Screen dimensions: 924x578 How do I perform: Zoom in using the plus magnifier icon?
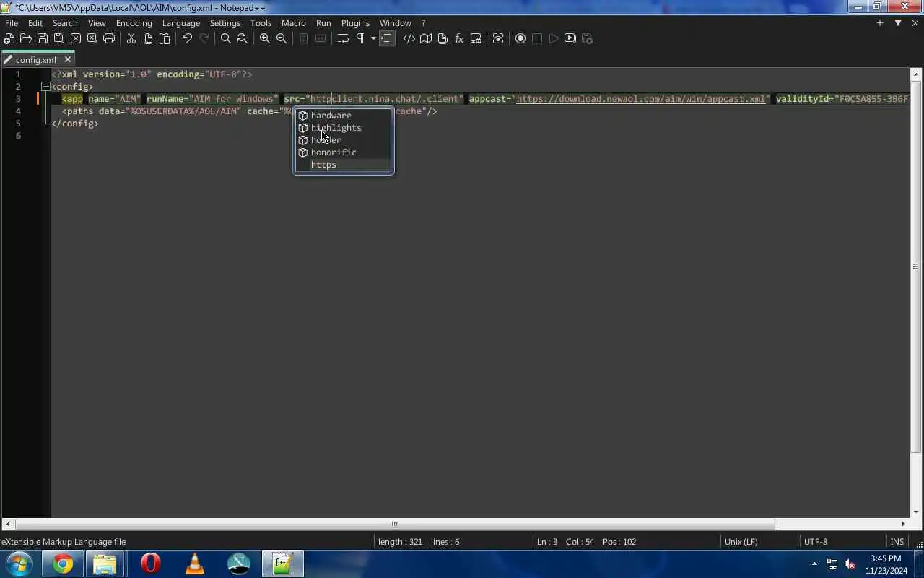click(x=265, y=38)
